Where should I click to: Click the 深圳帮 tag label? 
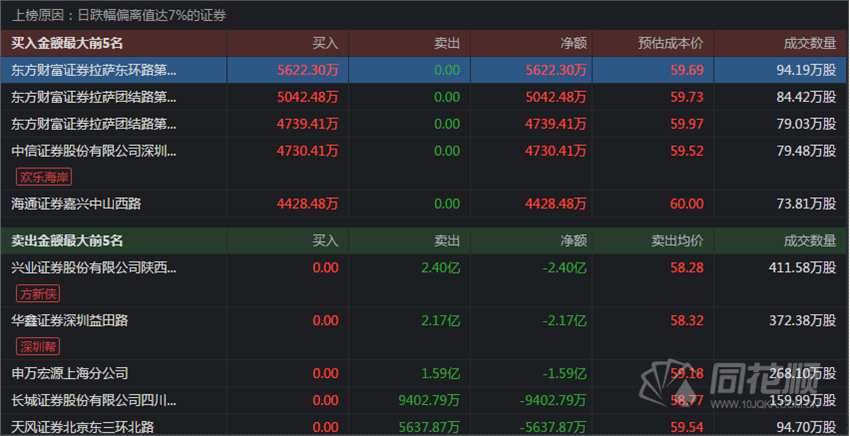point(39,346)
